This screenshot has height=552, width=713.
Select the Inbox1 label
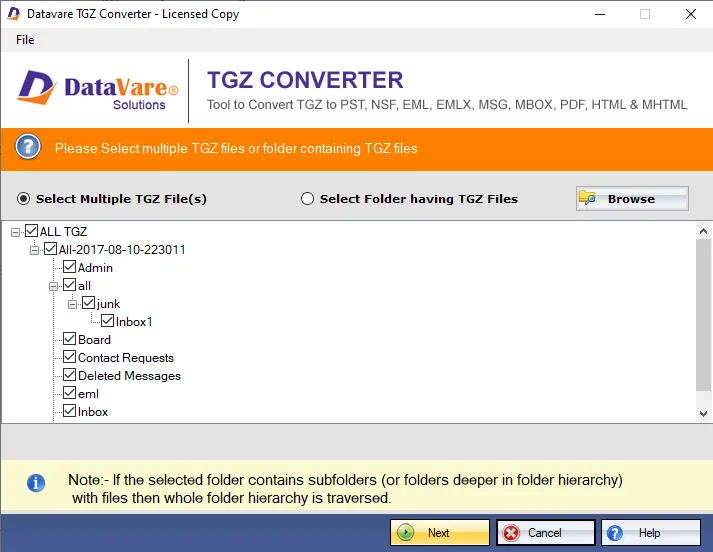coord(134,322)
